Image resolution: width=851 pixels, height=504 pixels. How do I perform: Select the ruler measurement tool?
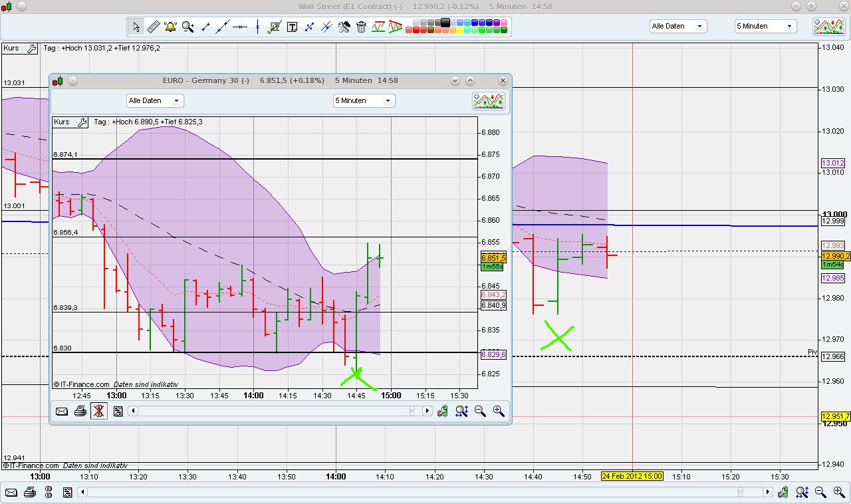153,27
